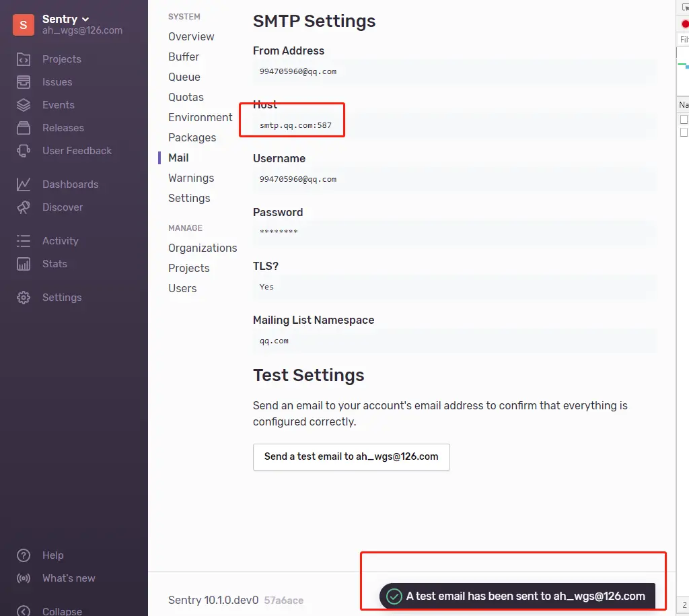Screen dimensions: 689x616
Task: Click the Releases box icon in sidebar
Action: (x=24, y=127)
